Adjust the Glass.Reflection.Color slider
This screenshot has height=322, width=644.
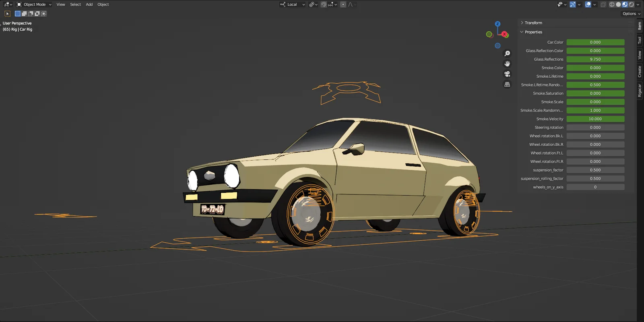click(x=595, y=51)
